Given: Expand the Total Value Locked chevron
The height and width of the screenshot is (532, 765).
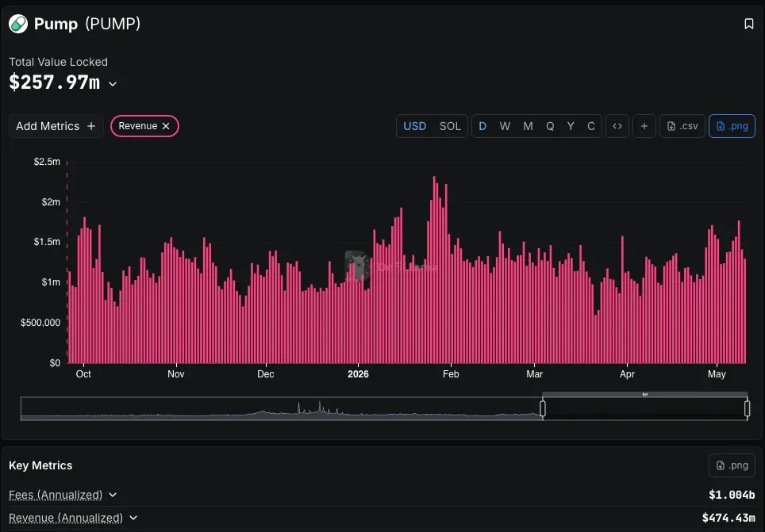Looking at the screenshot, I should (x=113, y=84).
